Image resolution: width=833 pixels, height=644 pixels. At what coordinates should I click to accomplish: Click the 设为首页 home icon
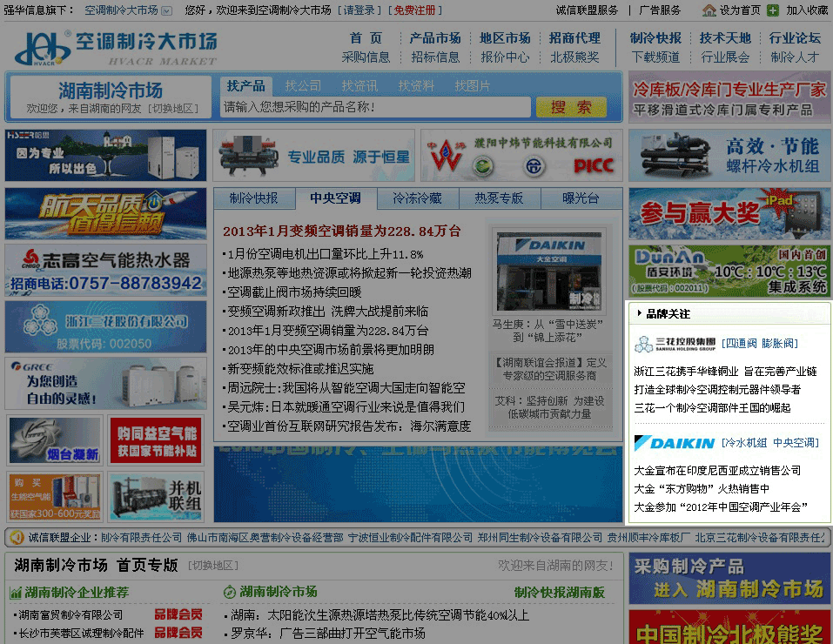pos(709,10)
